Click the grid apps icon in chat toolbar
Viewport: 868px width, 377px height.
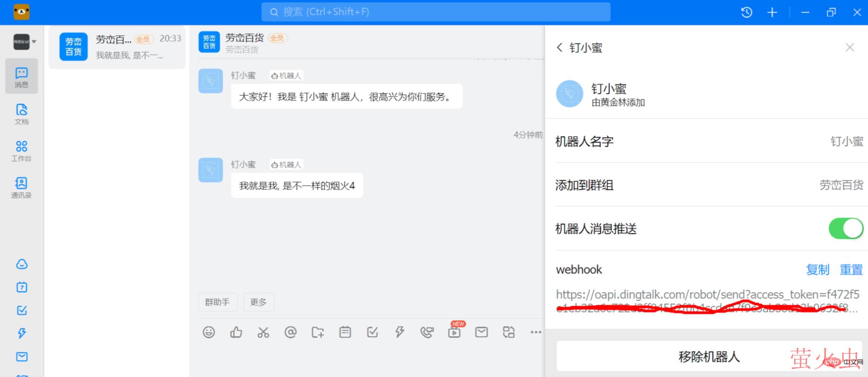tap(509, 332)
